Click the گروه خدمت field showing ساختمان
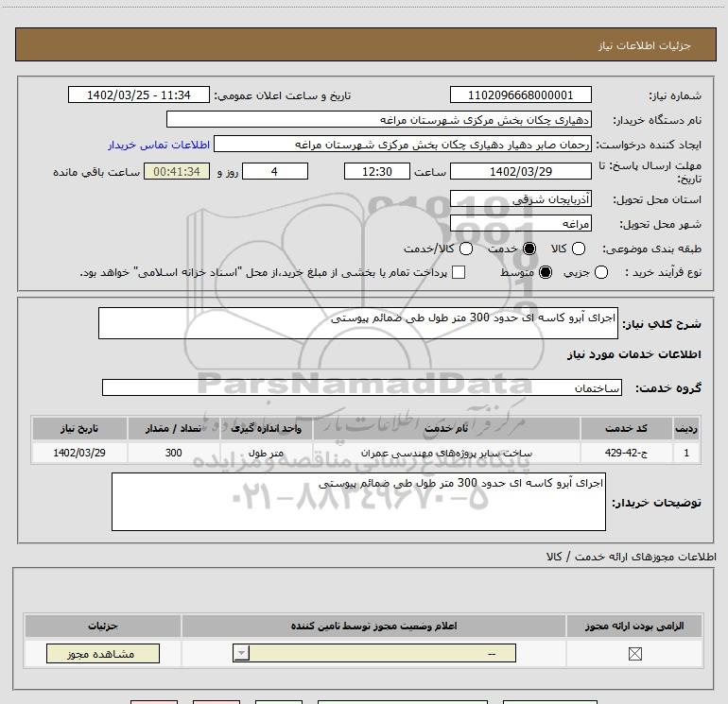The image size is (728, 704). click(x=362, y=387)
